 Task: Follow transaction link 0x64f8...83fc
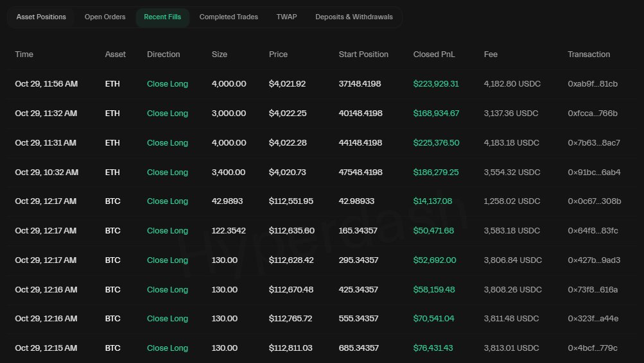point(593,231)
